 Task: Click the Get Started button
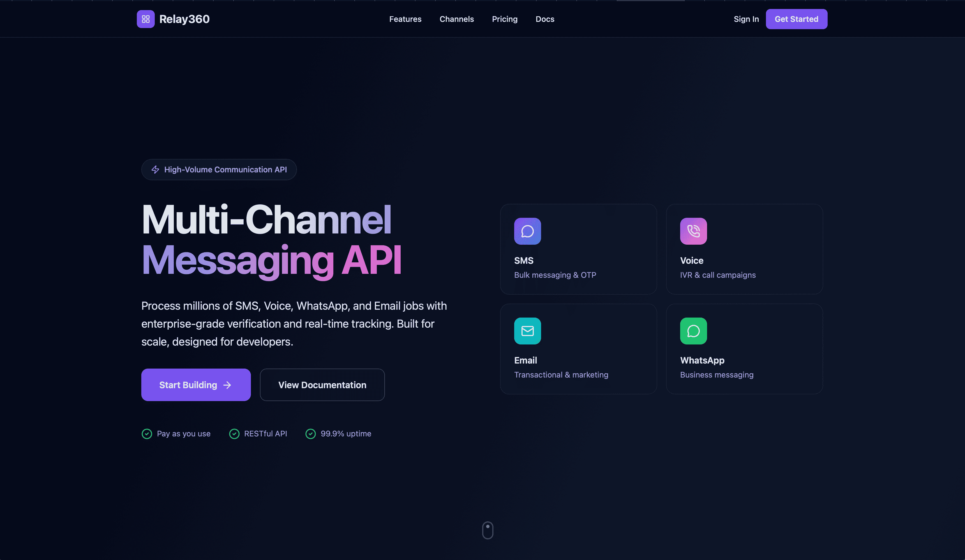point(797,19)
